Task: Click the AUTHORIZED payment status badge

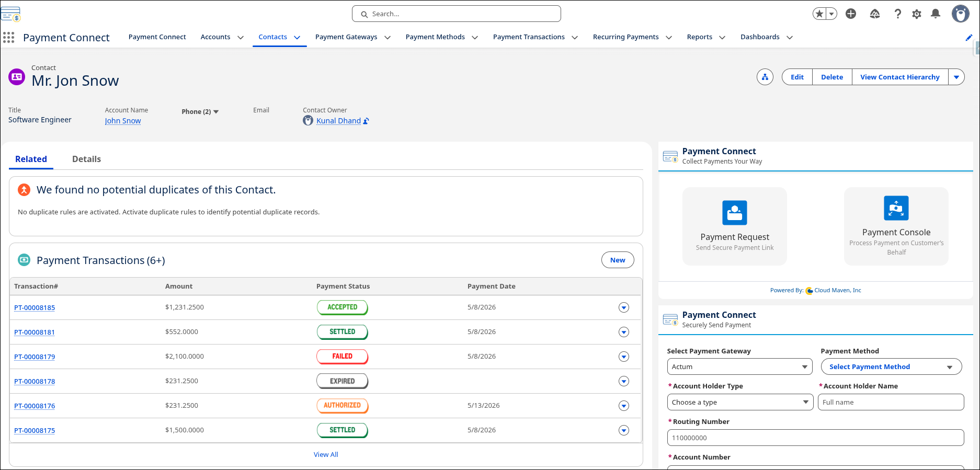Action: [x=343, y=406]
